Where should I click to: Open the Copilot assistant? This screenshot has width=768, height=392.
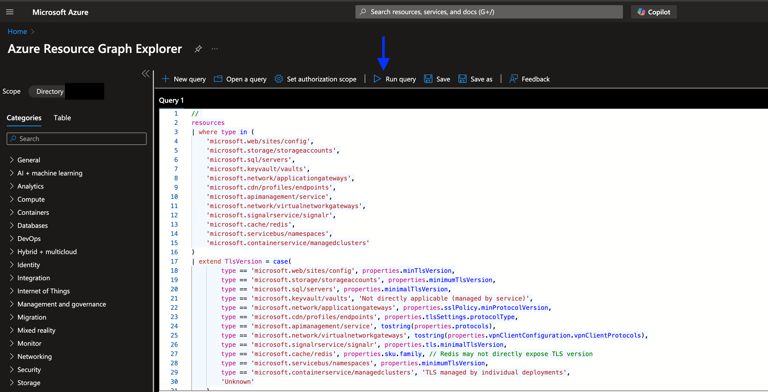point(653,12)
